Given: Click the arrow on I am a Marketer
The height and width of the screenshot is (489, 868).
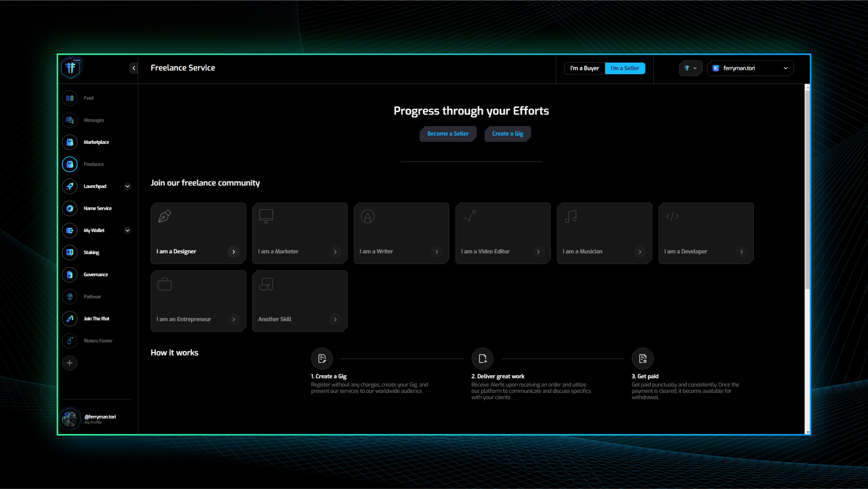Looking at the screenshot, I should pos(335,252).
